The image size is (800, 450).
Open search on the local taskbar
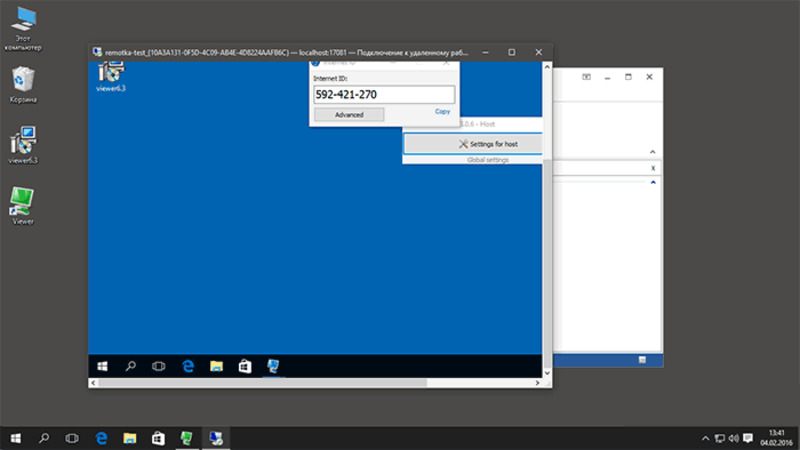pyautogui.click(x=44, y=438)
